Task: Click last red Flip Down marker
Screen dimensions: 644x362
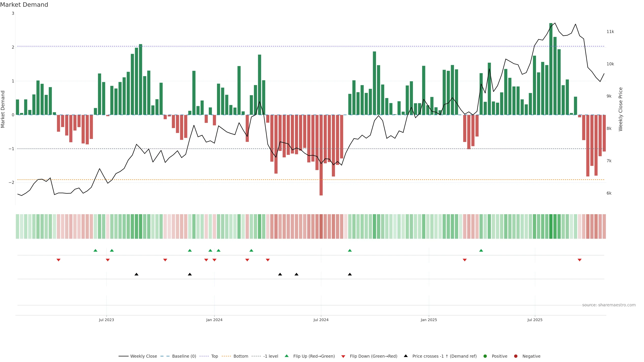Action: click(x=579, y=260)
